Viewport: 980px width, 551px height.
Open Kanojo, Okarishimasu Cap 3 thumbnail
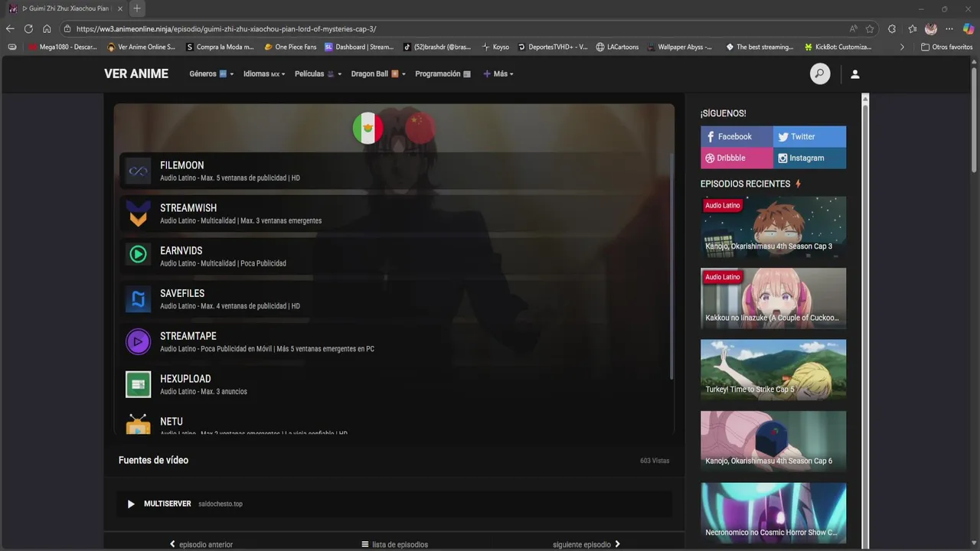point(773,227)
